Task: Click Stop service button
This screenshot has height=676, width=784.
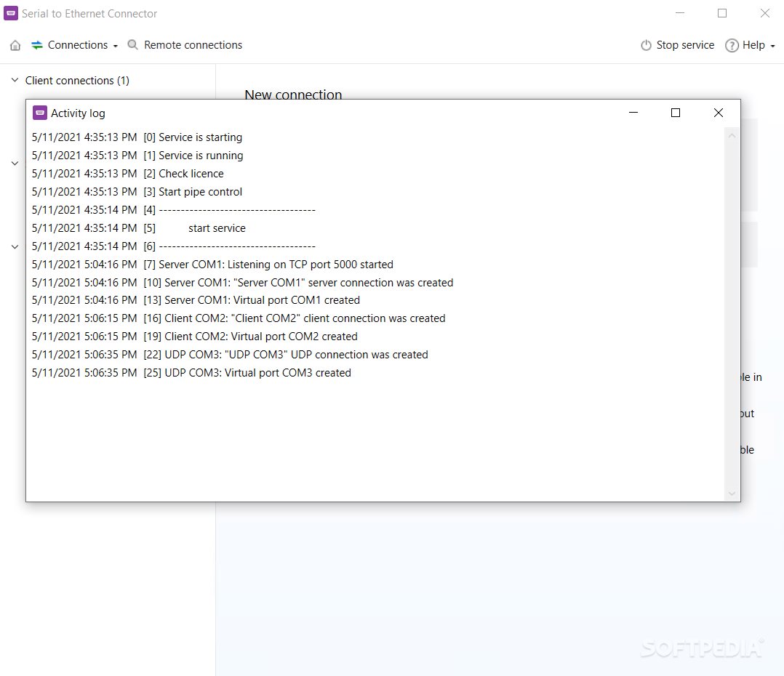Action: [678, 45]
